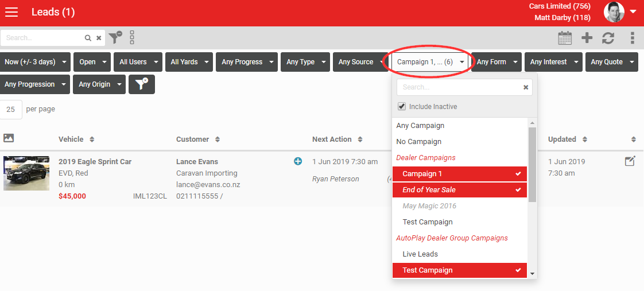This screenshot has height=291, width=644.
Task: Deselect Campaign 1 in the list
Action: coord(460,173)
